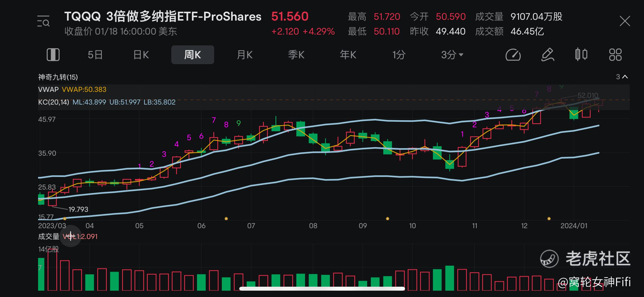644x297 pixels.
Task: Switch to the 月K tab
Action: 245,55
